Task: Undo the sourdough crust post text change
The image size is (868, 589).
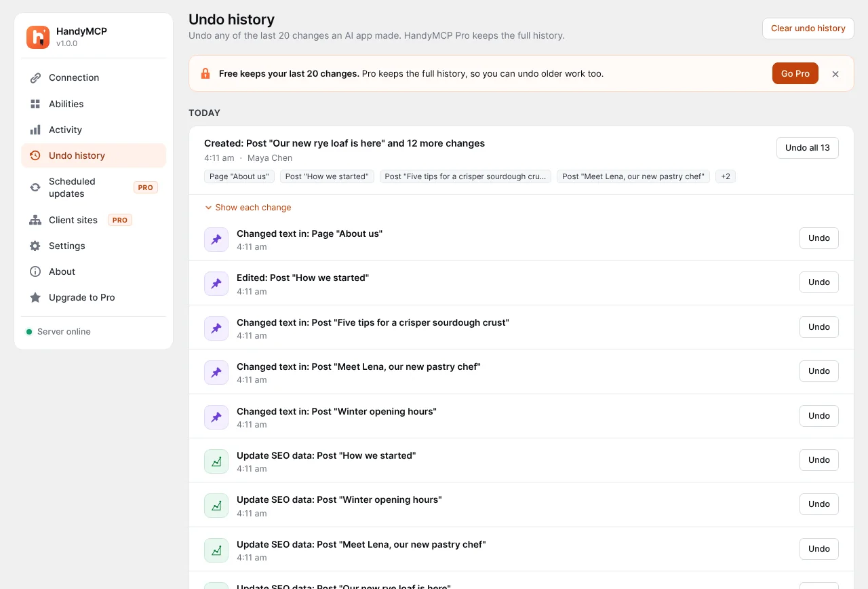Action: pyautogui.click(x=819, y=327)
